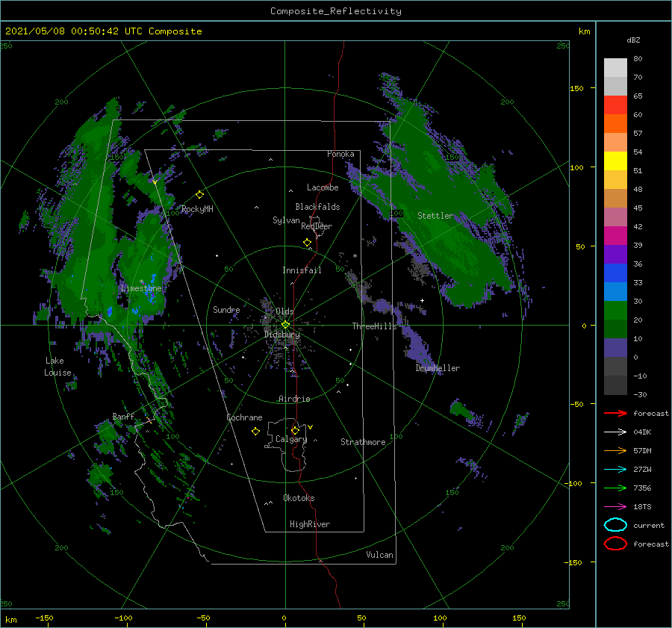Click the yellow 51-54 dBZ swatch
The image size is (672, 628).
pyautogui.click(x=615, y=161)
